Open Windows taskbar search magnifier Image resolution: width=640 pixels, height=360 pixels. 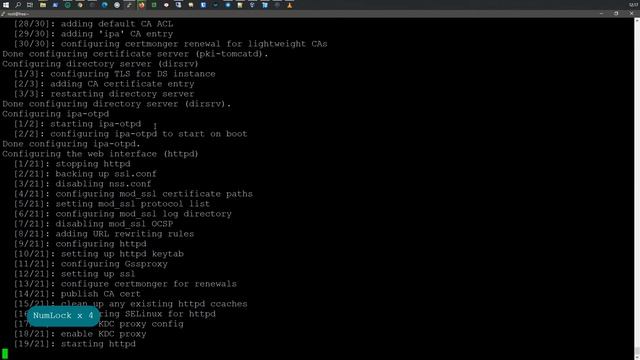(x=18, y=5)
